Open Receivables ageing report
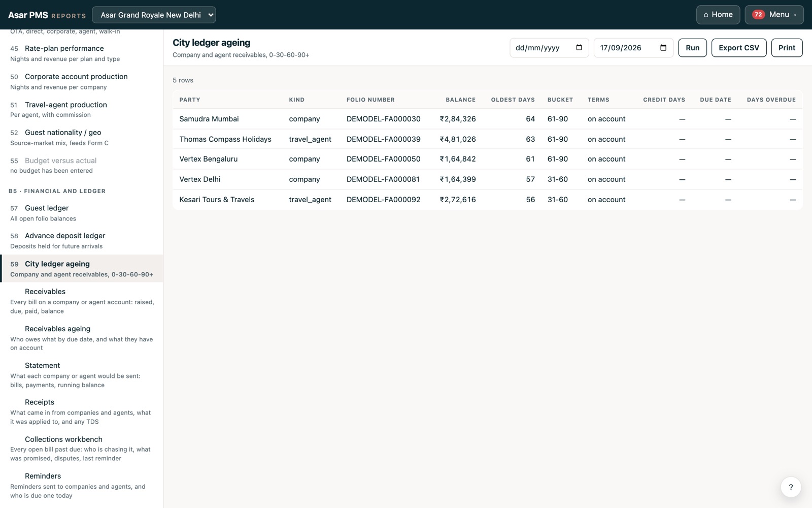The width and height of the screenshot is (812, 508). (82, 338)
